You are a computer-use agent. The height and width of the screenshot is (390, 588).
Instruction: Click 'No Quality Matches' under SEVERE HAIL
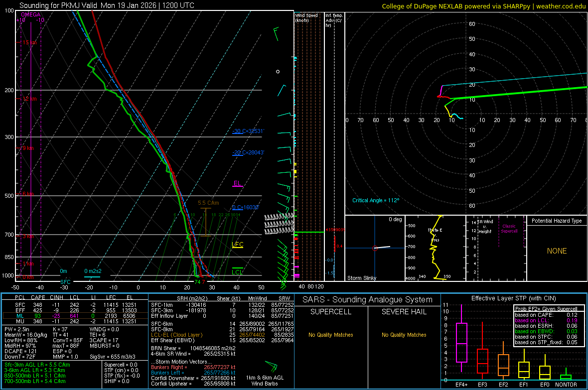pos(404,335)
